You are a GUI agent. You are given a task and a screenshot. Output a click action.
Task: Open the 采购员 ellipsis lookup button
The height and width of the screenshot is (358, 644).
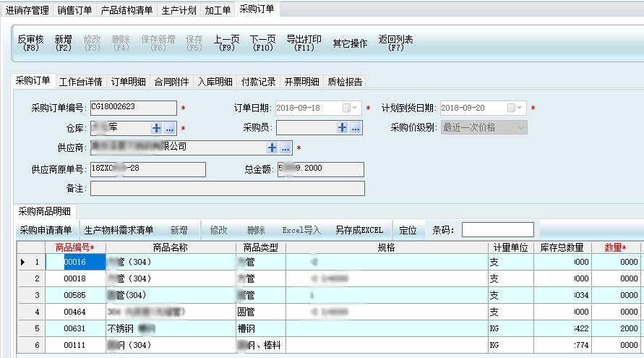pos(355,128)
